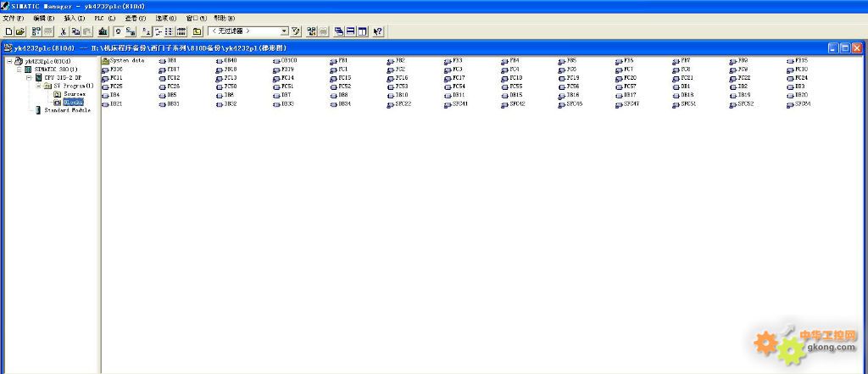Click the Tile windows horizontally icon
The width and height of the screenshot is (868, 374).
(x=350, y=31)
